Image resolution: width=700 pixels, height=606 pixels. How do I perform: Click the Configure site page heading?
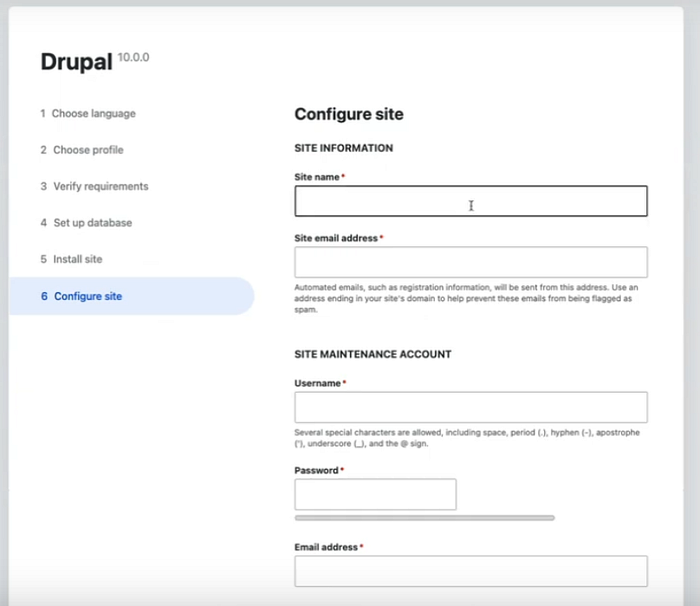click(349, 114)
